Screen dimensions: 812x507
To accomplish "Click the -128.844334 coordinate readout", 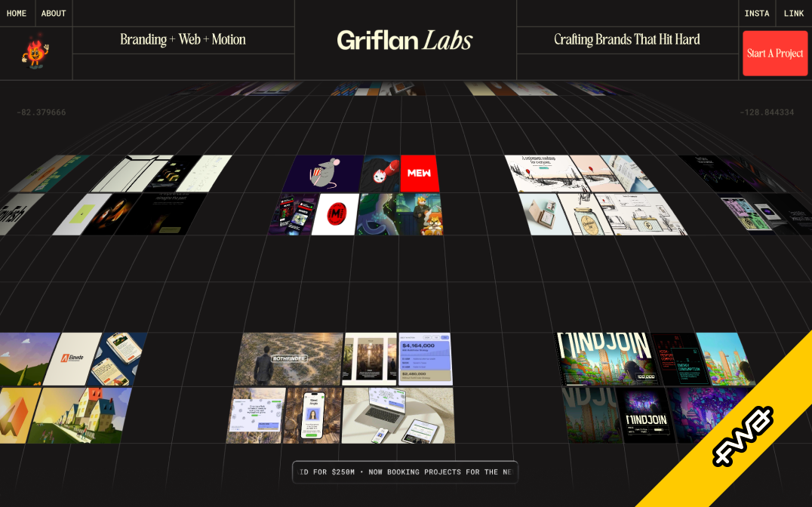I will click(x=767, y=112).
